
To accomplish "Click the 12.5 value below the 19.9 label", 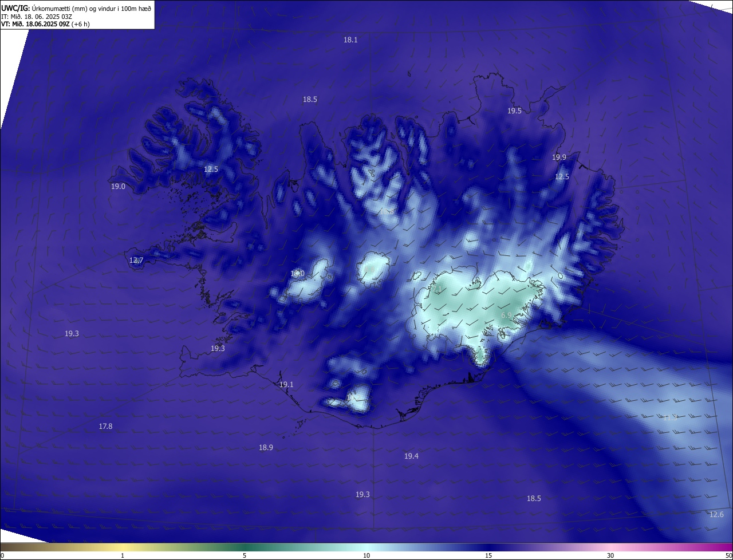I will click(x=562, y=177).
